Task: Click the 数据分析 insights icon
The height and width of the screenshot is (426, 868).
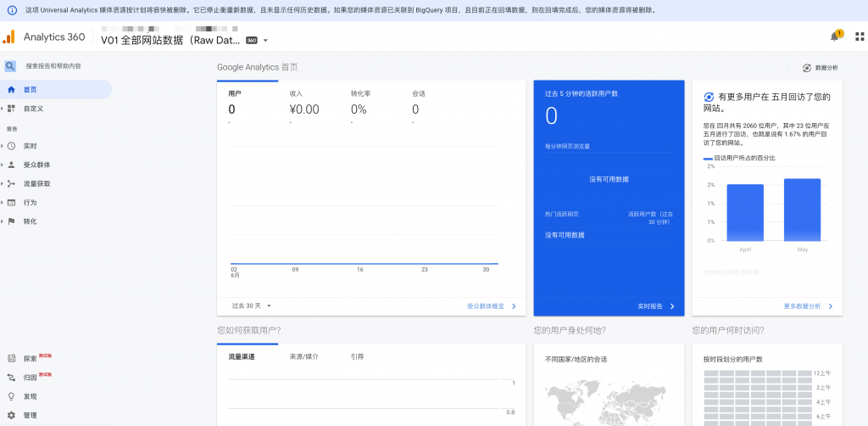Action: [807, 68]
